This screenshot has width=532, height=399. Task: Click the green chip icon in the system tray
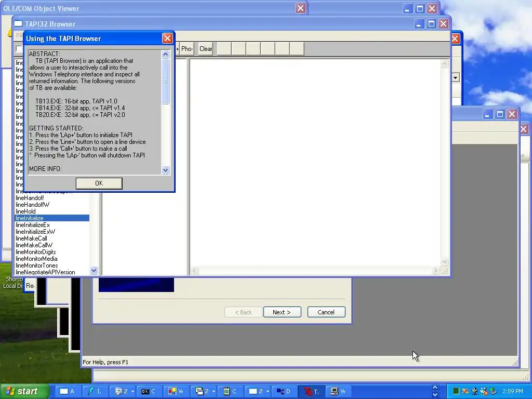456,391
